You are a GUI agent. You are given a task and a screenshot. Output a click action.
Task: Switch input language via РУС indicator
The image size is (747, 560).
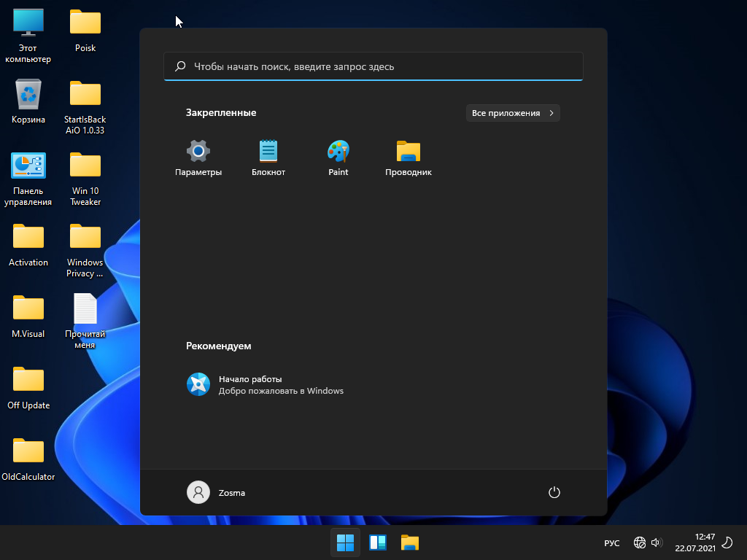click(x=612, y=543)
